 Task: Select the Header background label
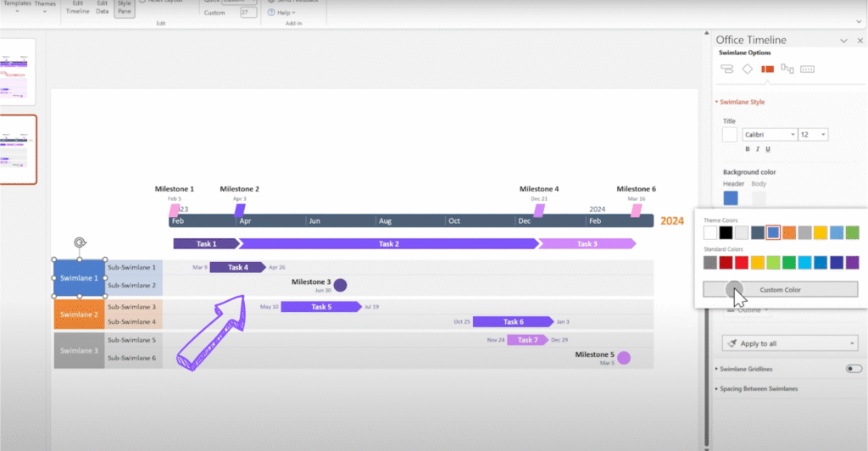(x=733, y=184)
